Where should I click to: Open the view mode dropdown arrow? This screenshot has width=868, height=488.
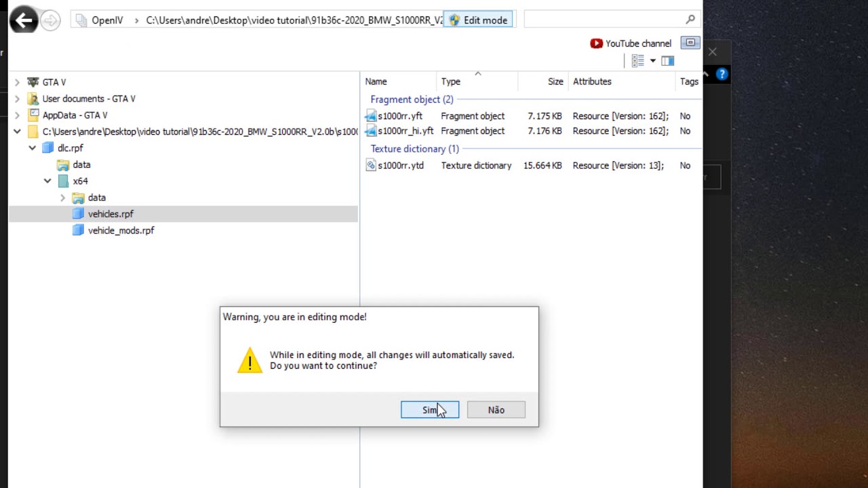pos(653,61)
